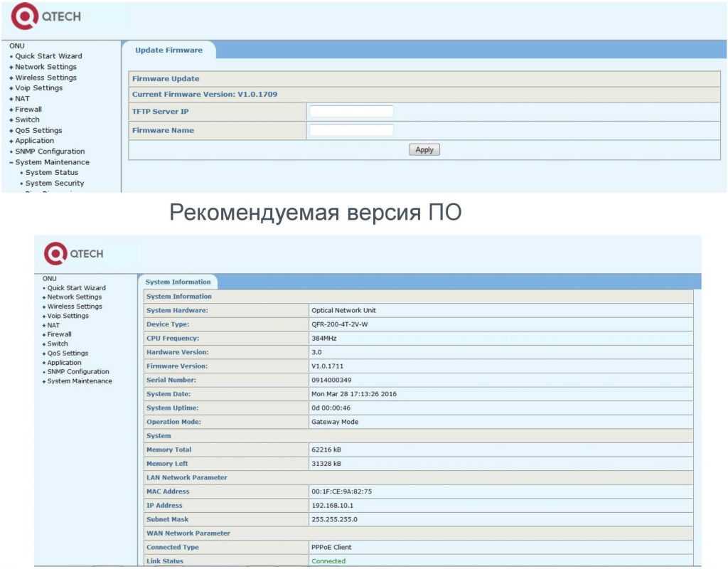728x569 pixels.
Task: Click the QTECH logo in the top header
Action: click(x=47, y=17)
